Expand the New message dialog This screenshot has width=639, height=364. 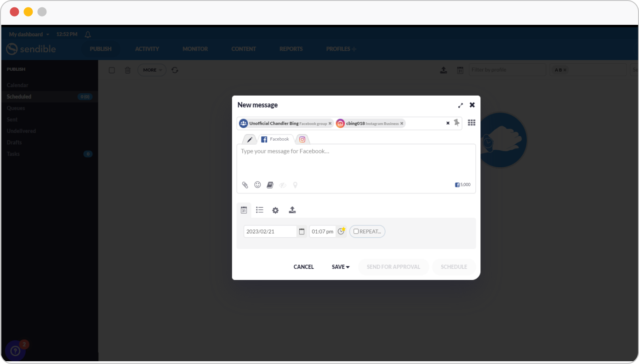coord(460,105)
